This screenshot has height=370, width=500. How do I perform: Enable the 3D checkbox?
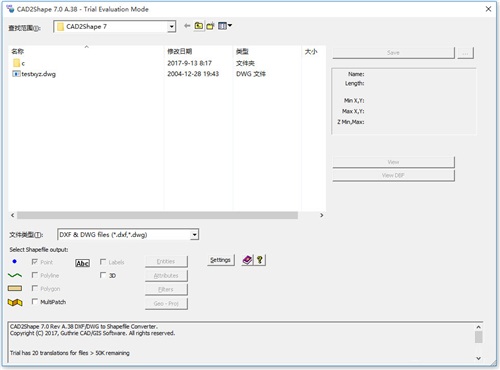(x=103, y=275)
